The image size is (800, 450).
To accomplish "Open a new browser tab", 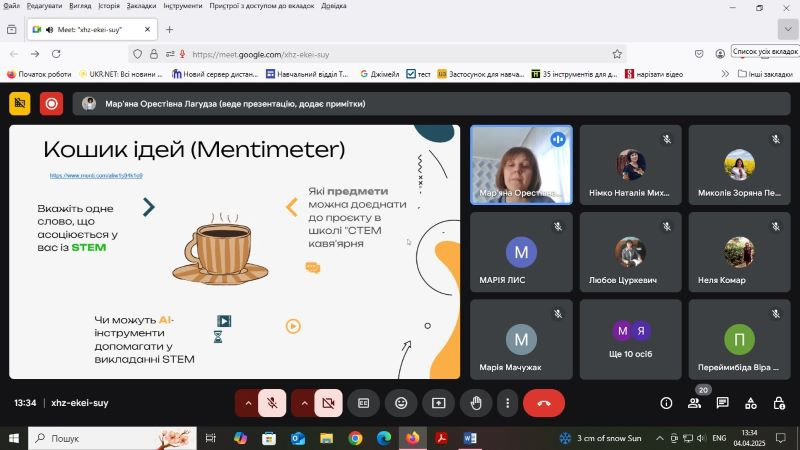I will (x=169, y=30).
